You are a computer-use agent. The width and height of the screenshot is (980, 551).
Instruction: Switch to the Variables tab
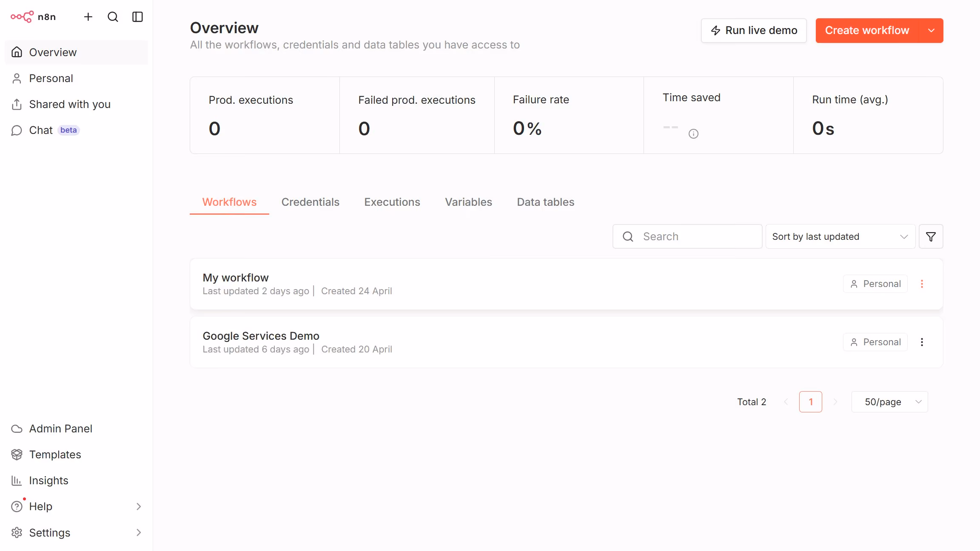pyautogui.click(x=468, y=202)
